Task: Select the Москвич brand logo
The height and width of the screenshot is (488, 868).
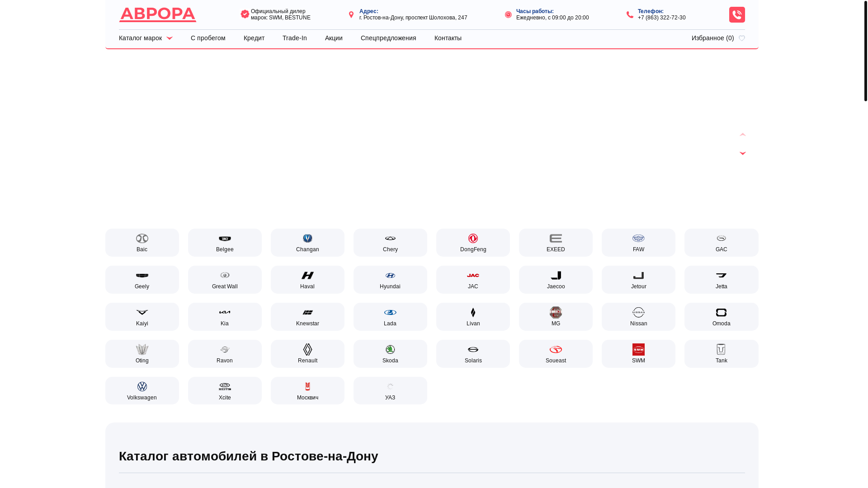Action: 307,386
